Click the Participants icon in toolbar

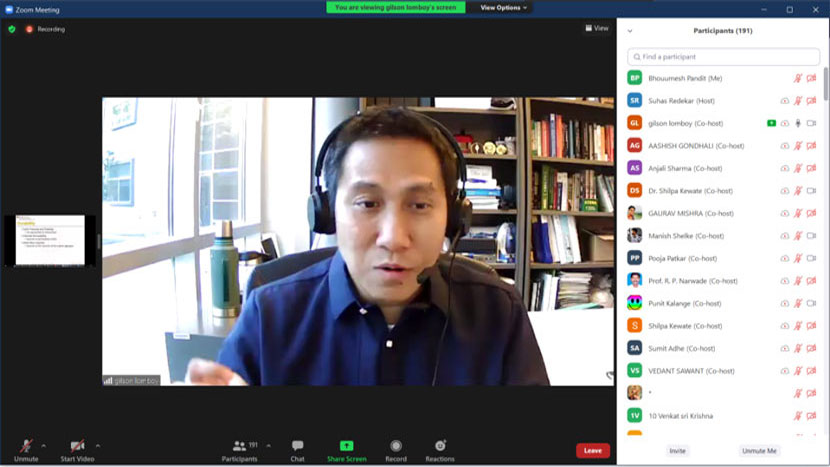[240, 449]
